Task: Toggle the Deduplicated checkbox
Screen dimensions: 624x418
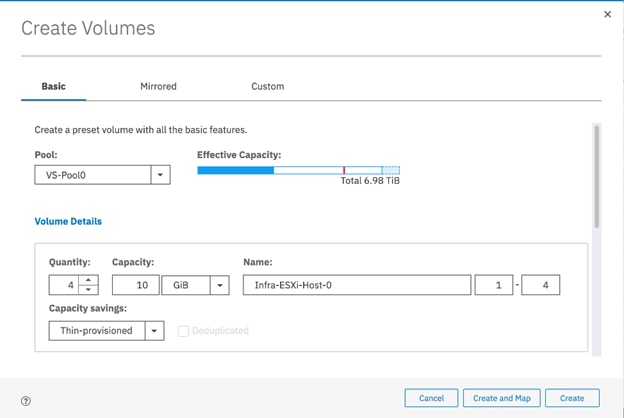Action: [183, 331]
